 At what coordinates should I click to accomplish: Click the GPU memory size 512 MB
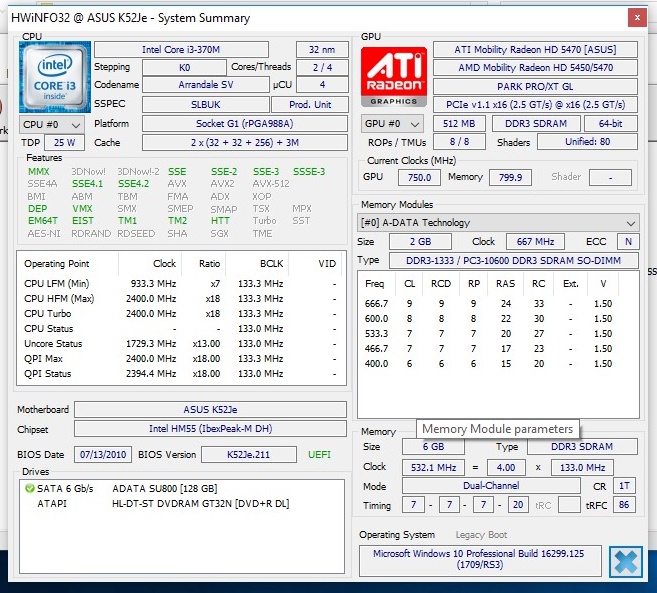pos(459,124)
